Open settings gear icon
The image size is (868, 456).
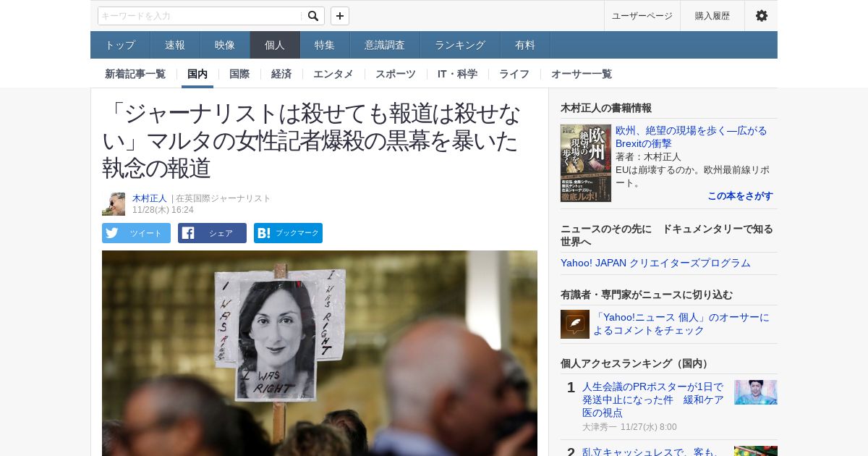762,16
